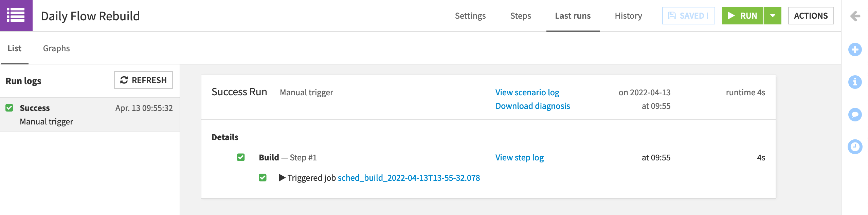Open the info details icon in sidebar

[x=855, y=82]
